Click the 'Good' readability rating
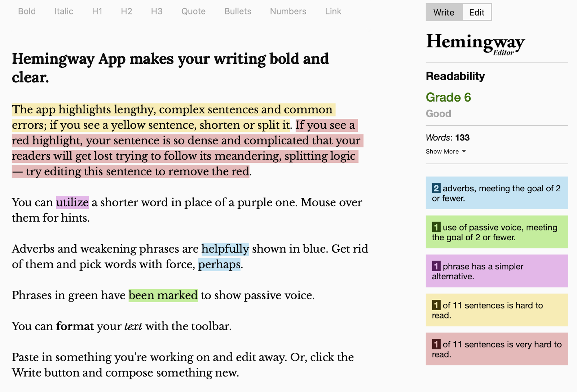577x392 pixels. pos(439,113)
